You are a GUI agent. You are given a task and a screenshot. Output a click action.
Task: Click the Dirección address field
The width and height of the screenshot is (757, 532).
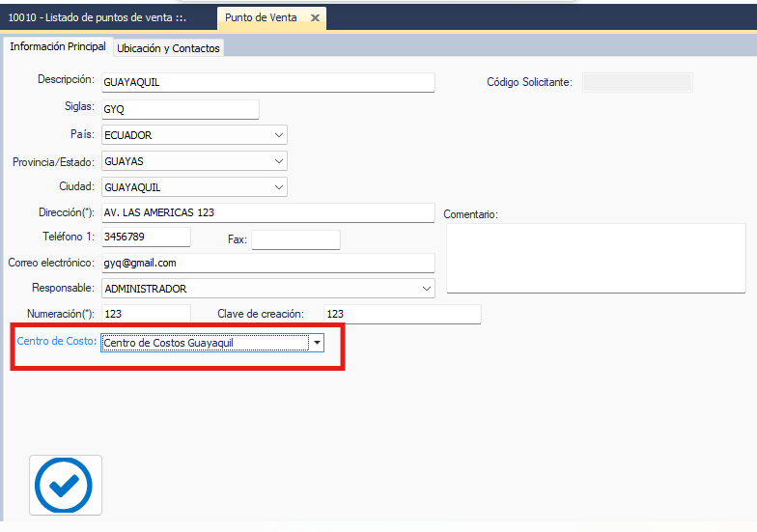[267, 212]
